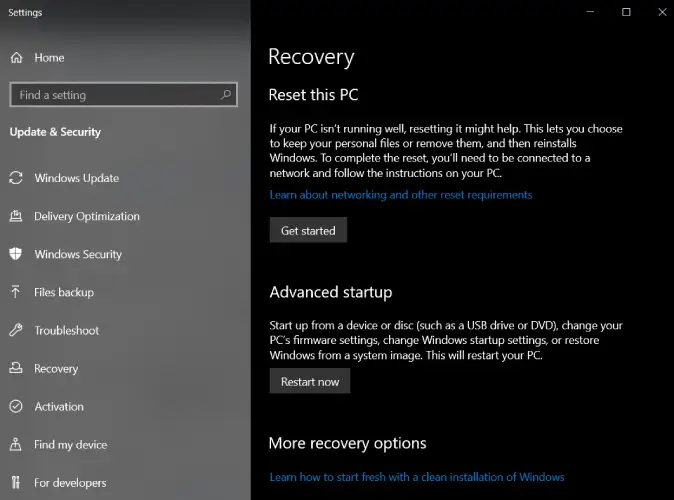Focus the Find a setting search box
Screen dimensions: 674x500
pos(115,95)
